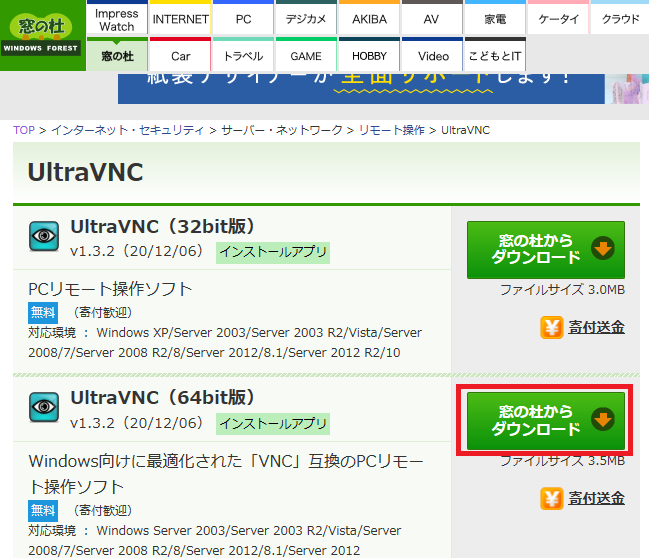Go to TOP breadcrumb link

(24, 130)
